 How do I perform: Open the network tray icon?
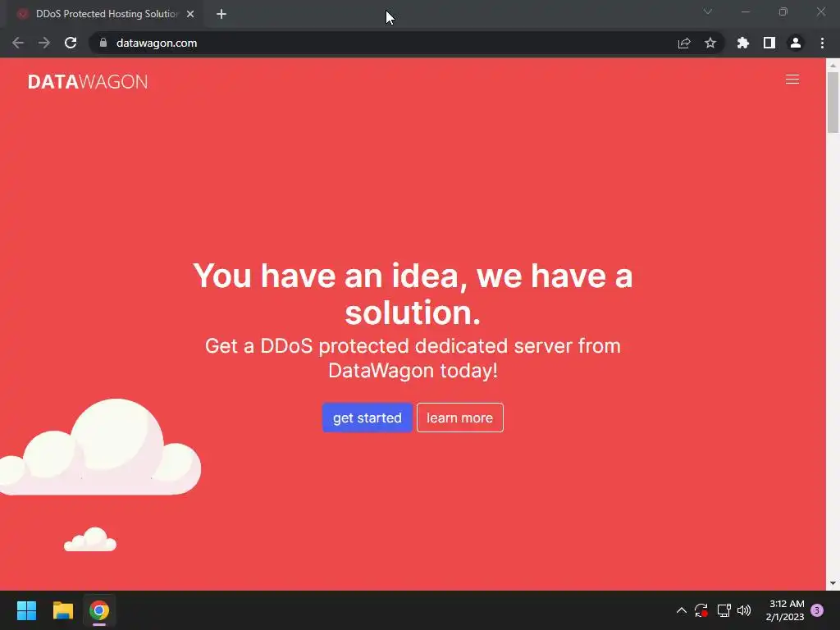(724, 610)
